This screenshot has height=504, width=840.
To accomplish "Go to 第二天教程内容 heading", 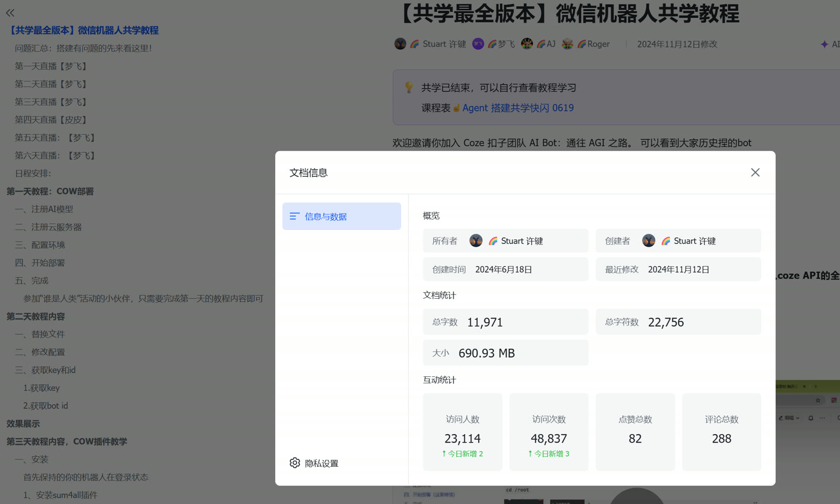I will pyautogui.click(x=36, y=317).
